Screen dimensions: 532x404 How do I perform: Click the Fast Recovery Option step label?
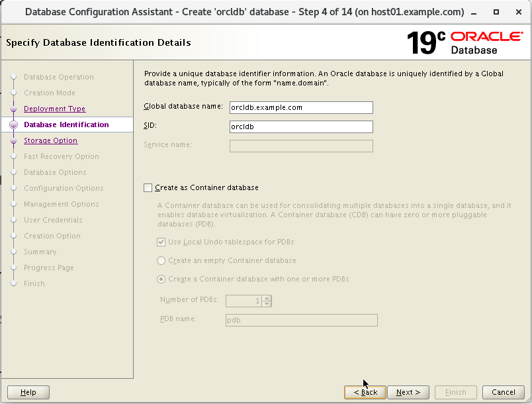coord(62,156)
